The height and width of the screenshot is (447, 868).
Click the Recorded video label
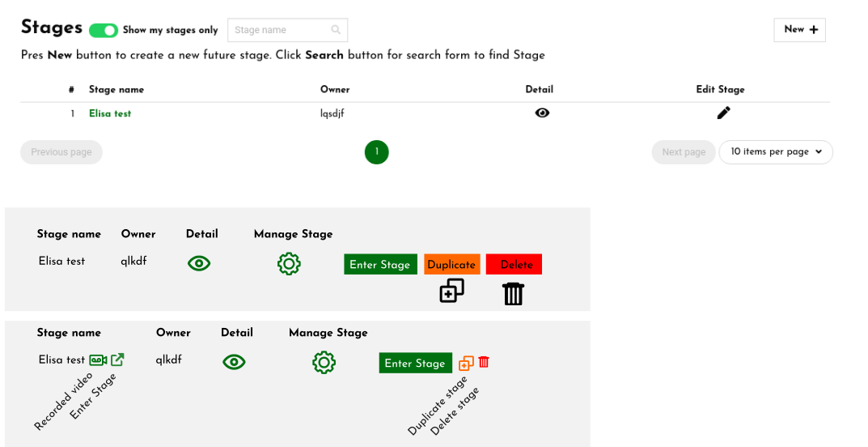pos(63,402)
